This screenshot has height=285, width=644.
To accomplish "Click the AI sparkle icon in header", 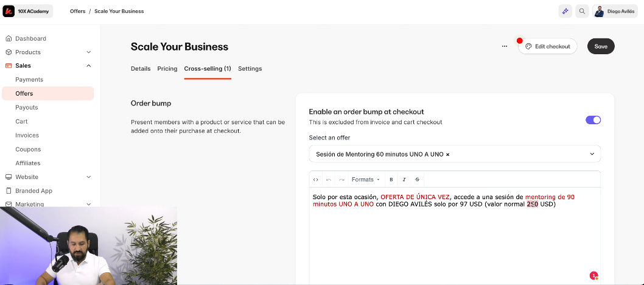I will pos(565,11).
